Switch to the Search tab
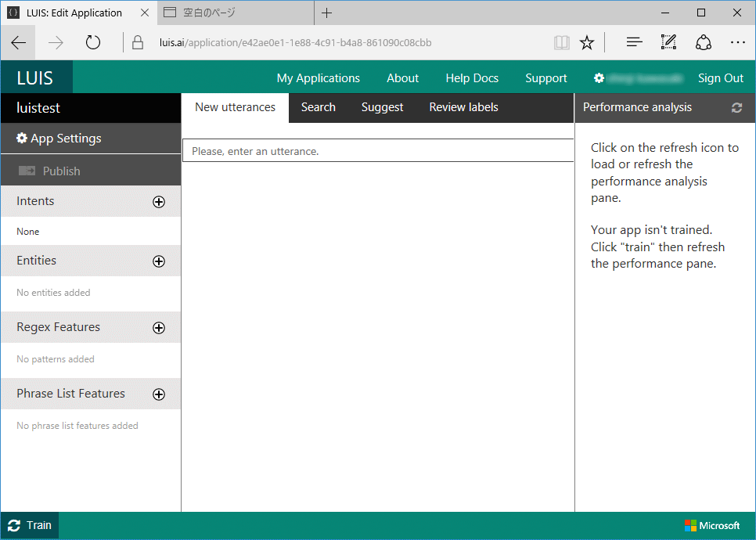Image resolution: width=756 pixels, height=540 pixels. coord(318,107)
